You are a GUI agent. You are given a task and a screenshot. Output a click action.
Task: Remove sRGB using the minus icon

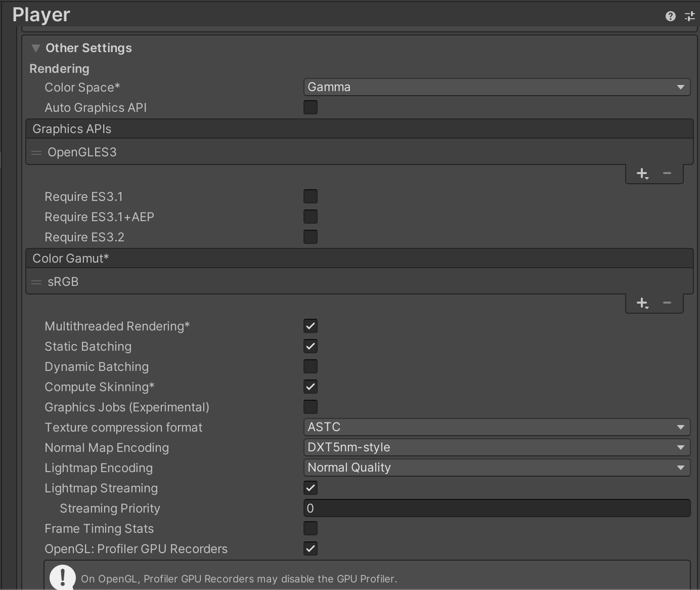pos(667,303)
